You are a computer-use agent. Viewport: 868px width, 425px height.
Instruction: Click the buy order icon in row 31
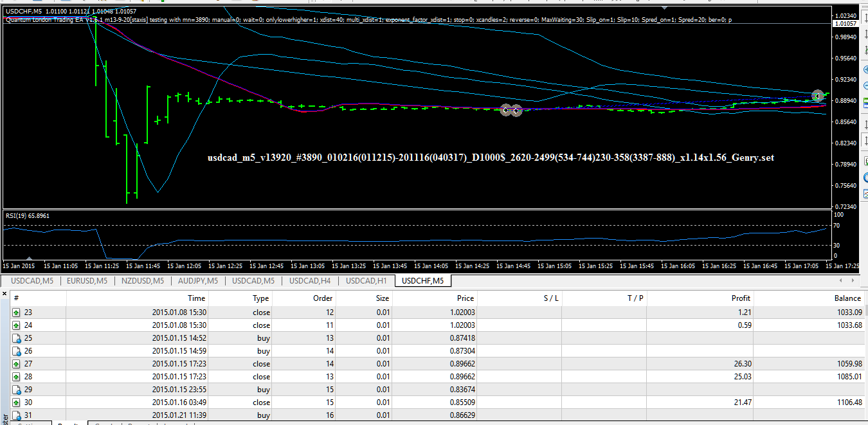(x=16, y=415)
